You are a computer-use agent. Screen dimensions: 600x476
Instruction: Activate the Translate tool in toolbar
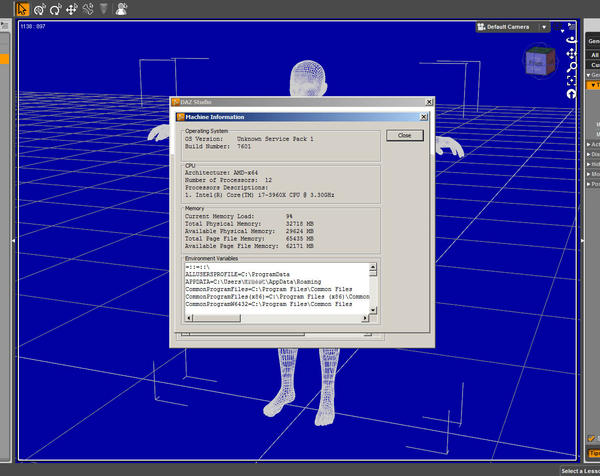pyautogui.click(x=72, y=9)
